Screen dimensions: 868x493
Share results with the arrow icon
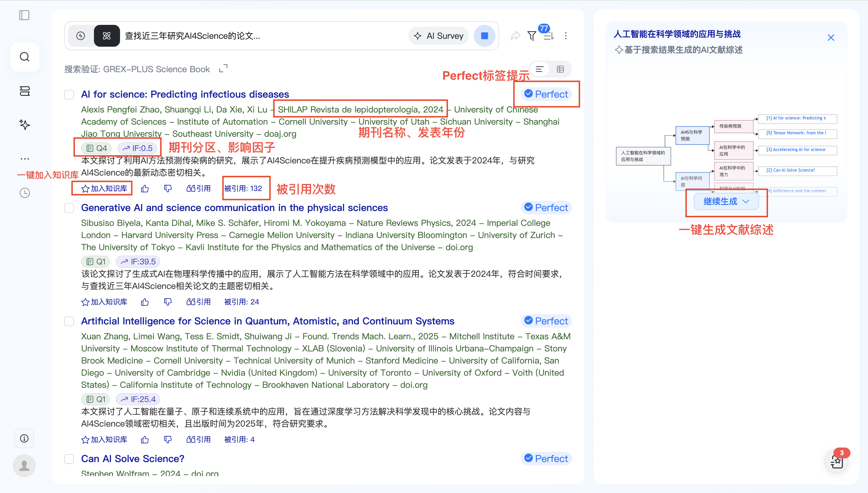click(516, 35)
